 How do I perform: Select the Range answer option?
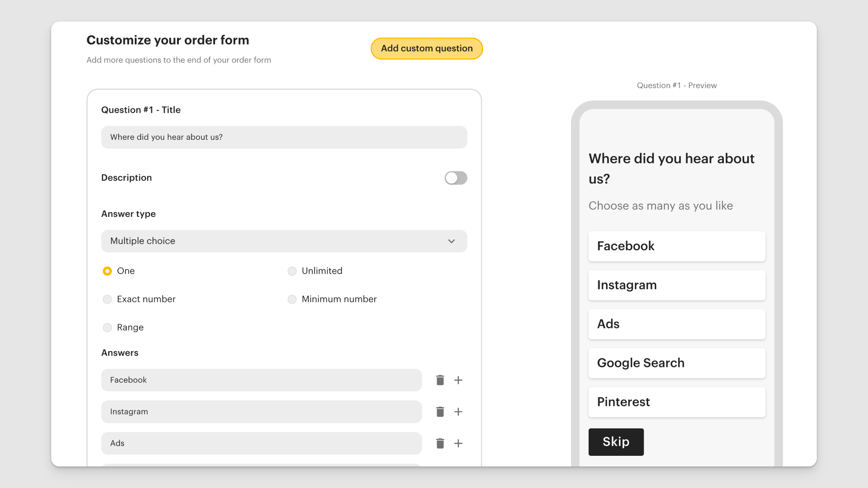pos(107,327)
